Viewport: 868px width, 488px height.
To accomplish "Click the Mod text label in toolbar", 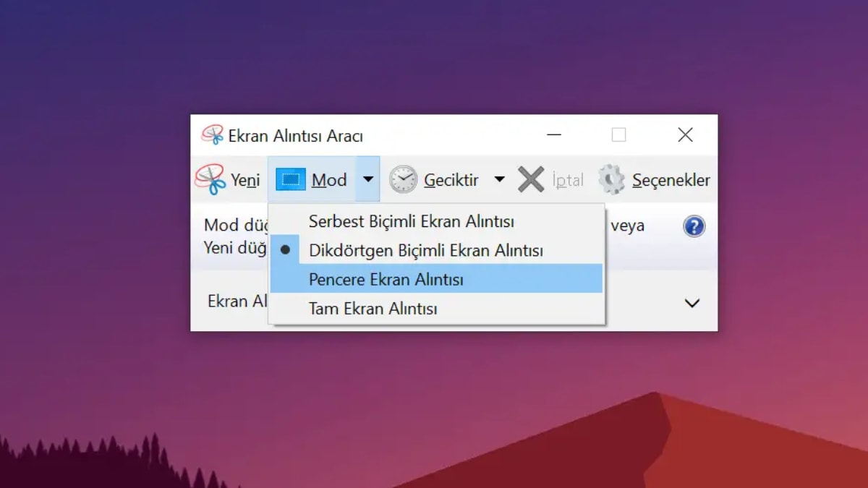I will [x=329, y=180].
